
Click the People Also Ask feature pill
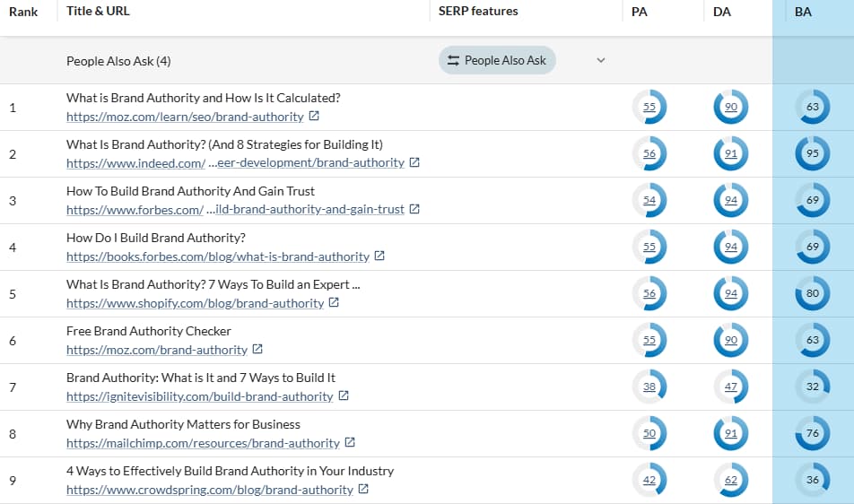point(498,61)
